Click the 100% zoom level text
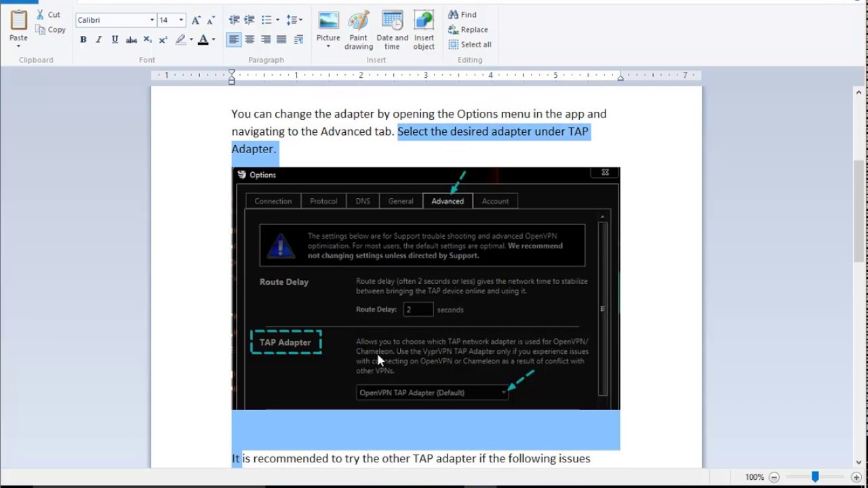The height and width of the screenshot is (488, 868). point(755,477)
